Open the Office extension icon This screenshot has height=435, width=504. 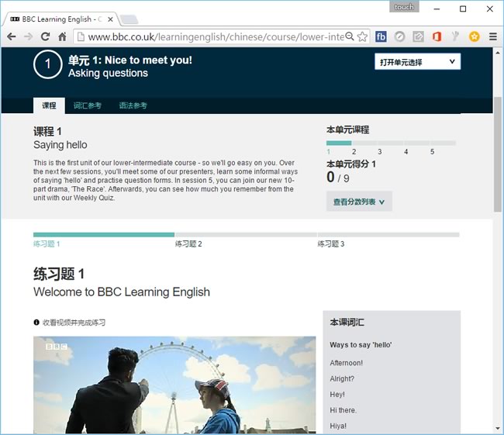pos(437,36)
